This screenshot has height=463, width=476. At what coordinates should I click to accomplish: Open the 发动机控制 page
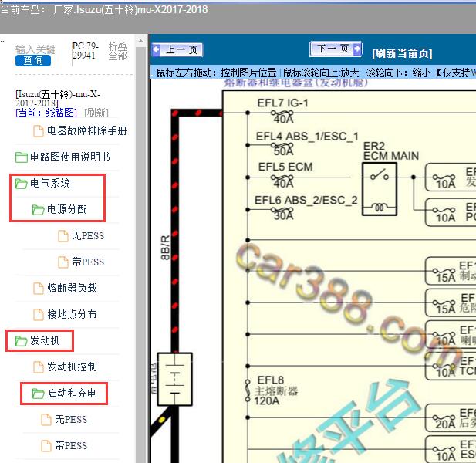(x=72, y=367)
